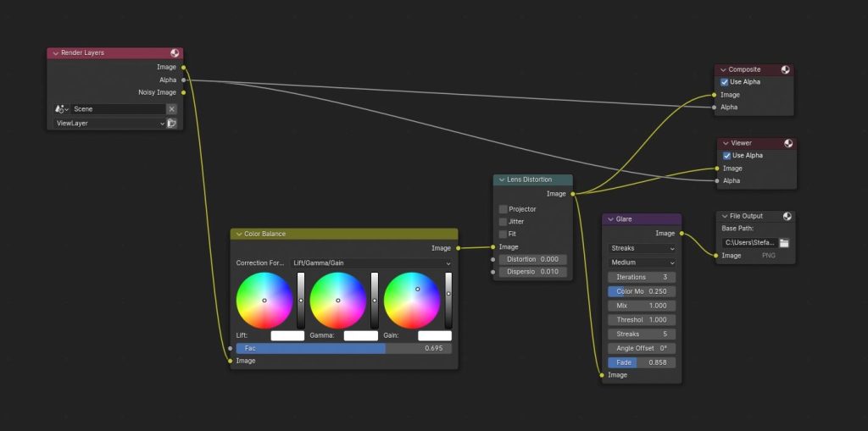The image size is (868, 431).
Task: Click the File Output node preview icon
Action: pos(787,216)
